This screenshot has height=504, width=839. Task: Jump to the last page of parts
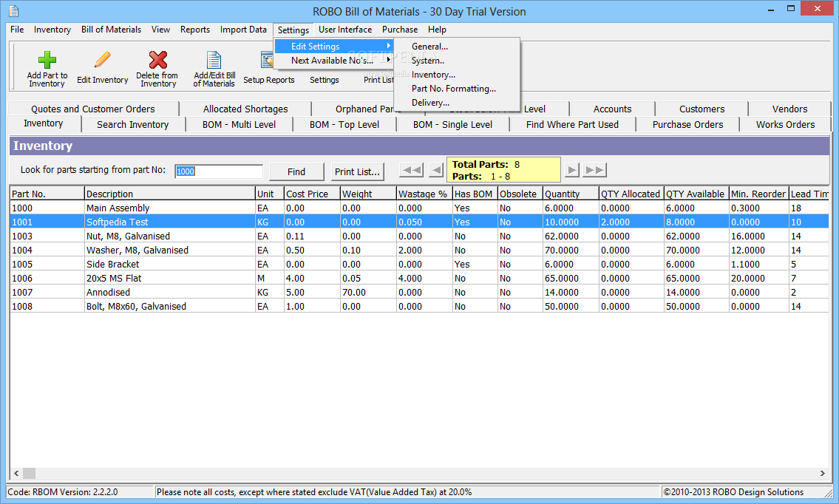tap(594, 171)
